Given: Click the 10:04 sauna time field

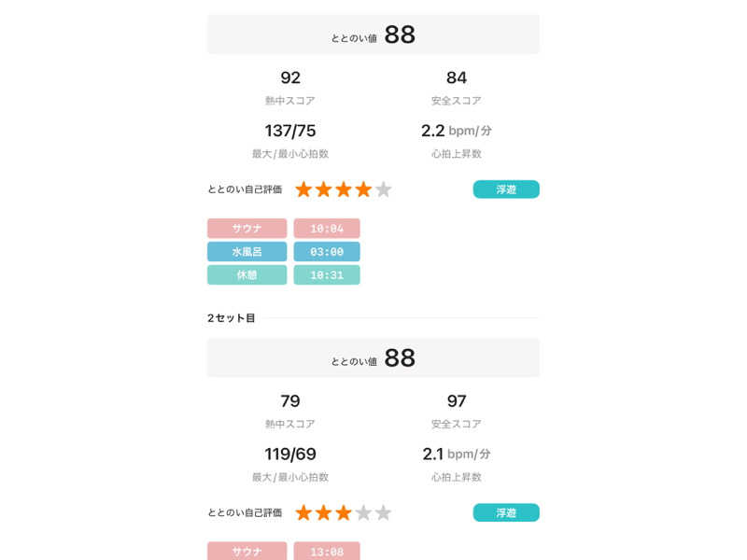Looking at the screenshot, I should (x=327, y=228).
